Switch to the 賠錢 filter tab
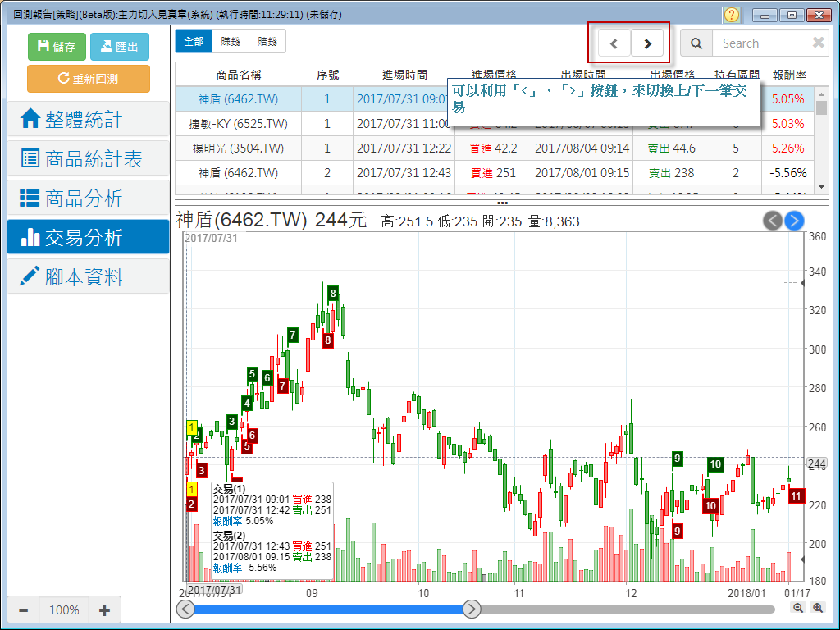The image size is (840, 630). tap(267, 42)
